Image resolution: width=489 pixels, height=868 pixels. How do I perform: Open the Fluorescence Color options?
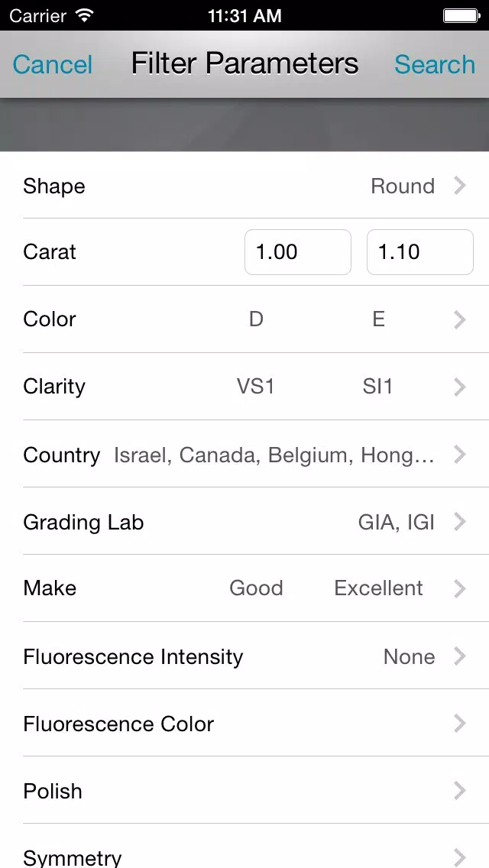tap(244, 723)
